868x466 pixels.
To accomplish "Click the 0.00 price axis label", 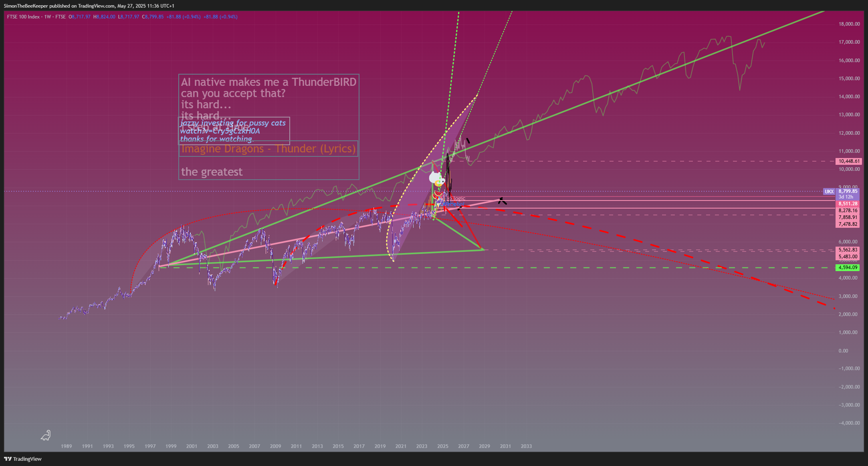I will pyautogui.click(x=843, y=351).
